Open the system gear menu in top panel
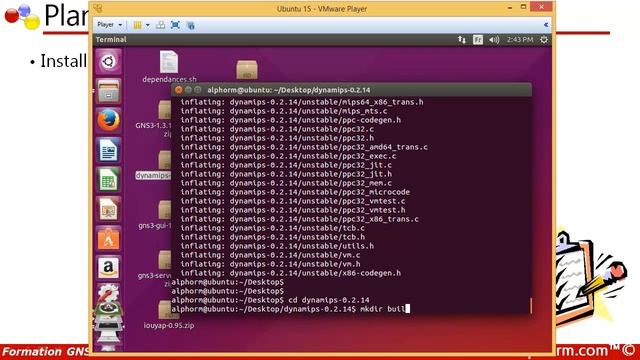 pos(544,40)
